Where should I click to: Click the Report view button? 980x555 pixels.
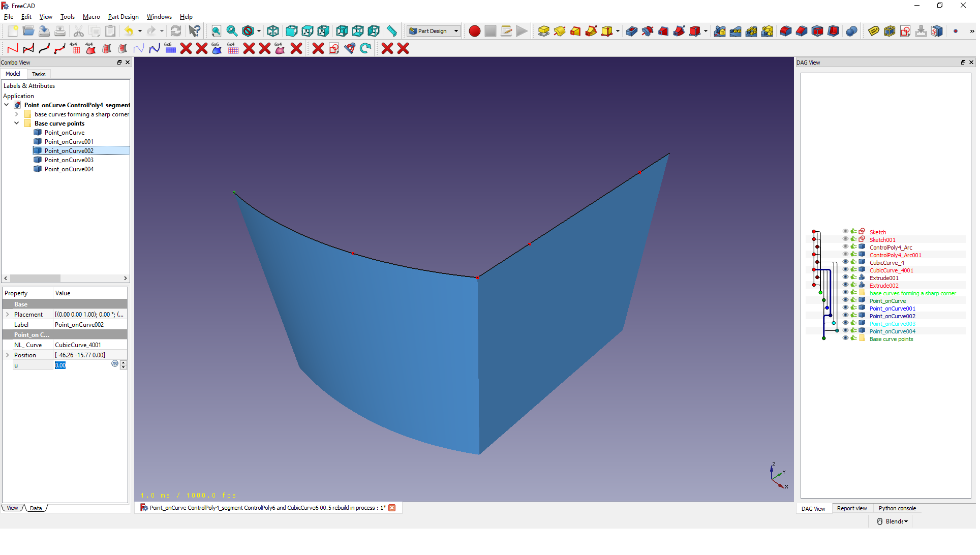[x=850, y=508]
